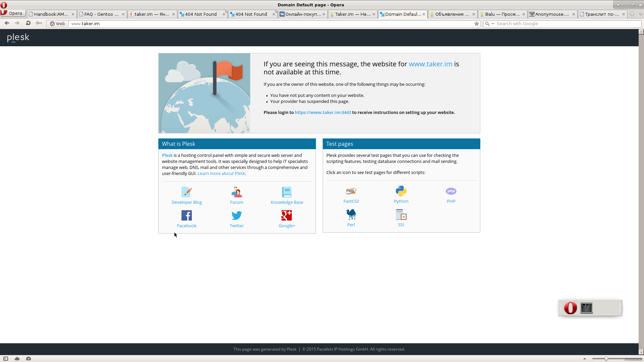Switch to the Handbook:AM... tab
The image size is (644, 362).
[x=52, y=14]
